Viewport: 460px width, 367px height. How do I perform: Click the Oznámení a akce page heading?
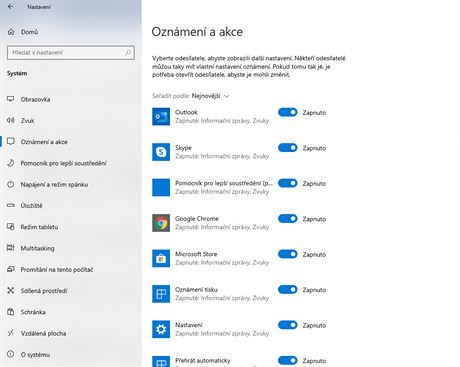coord(197,32)
